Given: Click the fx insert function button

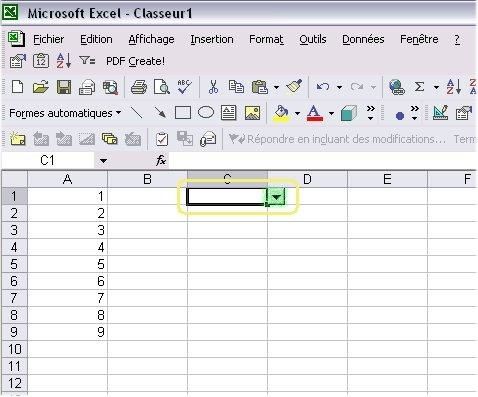Looking at the screenshot, I should [161, 160].
